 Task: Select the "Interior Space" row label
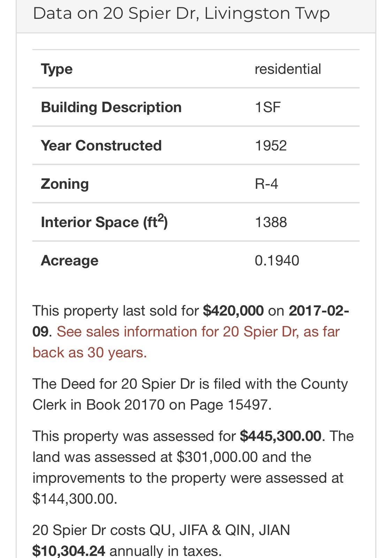point(104,222)
